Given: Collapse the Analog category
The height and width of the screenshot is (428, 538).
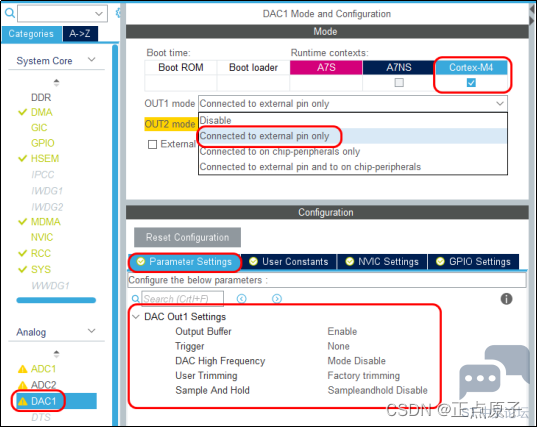Looking at the screenshot, I should point(91,331).
